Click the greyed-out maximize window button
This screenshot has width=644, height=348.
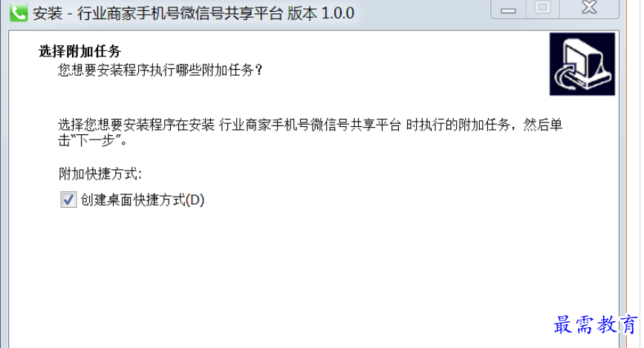tap(542, 9)
